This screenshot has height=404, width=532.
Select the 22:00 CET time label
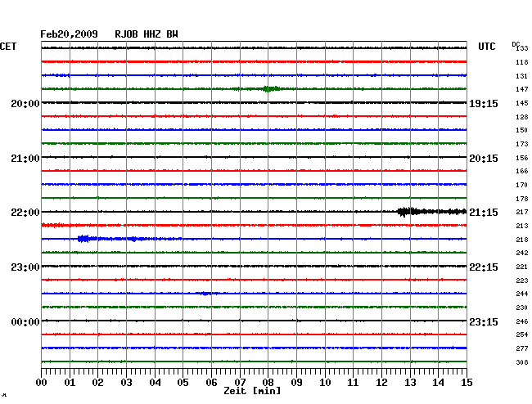click(x=25, y=213)
